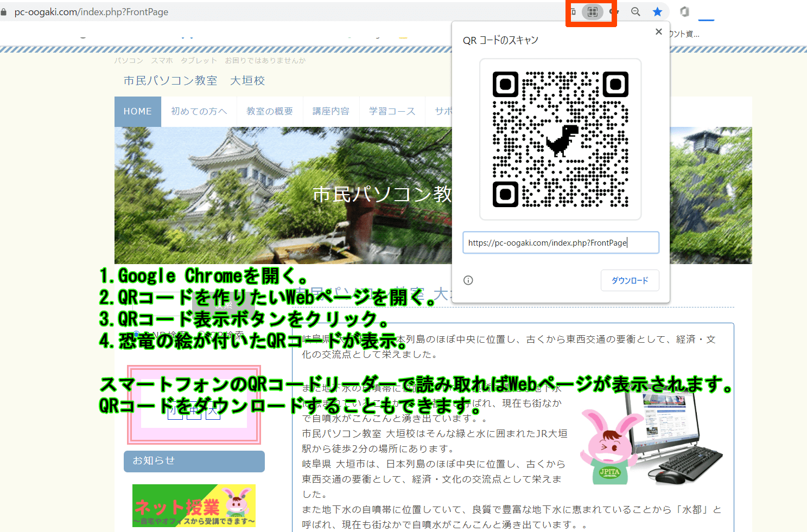Click the Office extension icon in toolbar
This screenshot has height=532, width=807.
(684, 12)
